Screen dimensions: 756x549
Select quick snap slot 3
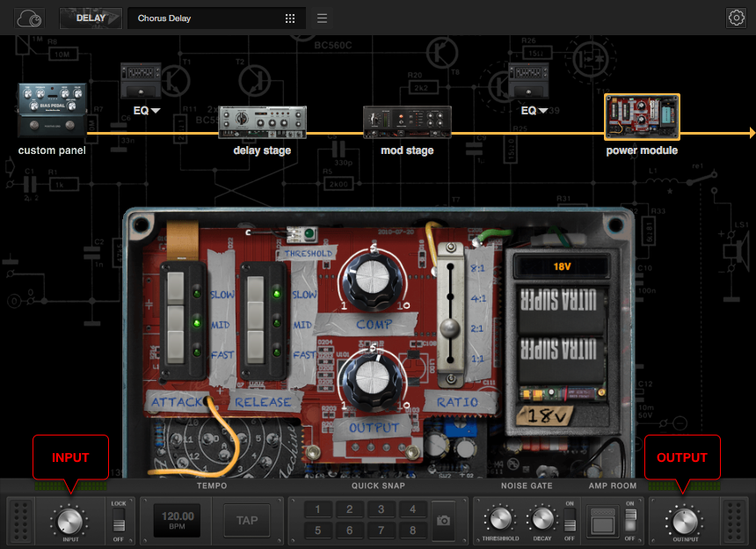pos(381,509)
